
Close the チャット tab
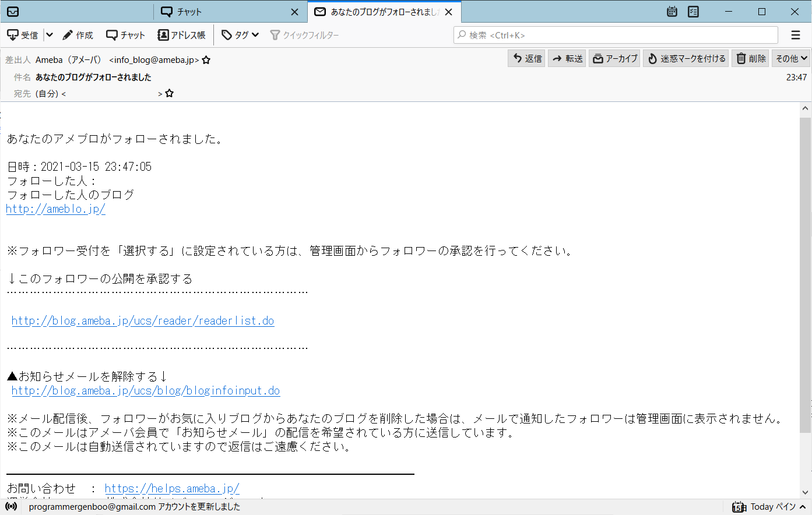tap(295, 12)
